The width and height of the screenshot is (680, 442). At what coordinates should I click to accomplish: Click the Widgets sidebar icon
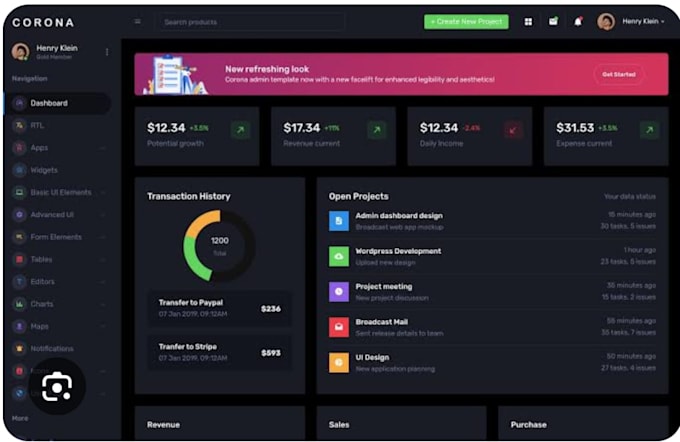click(19, 170)
